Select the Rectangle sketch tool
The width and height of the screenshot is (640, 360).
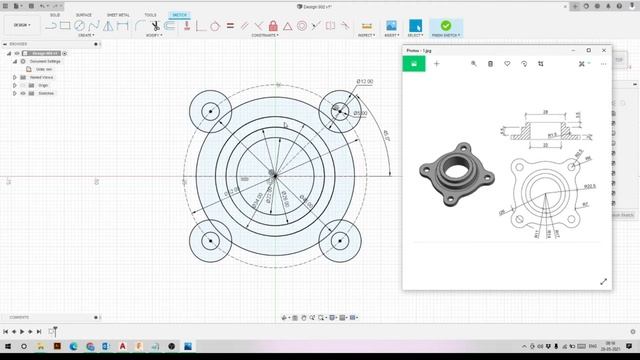click(65, 26)
